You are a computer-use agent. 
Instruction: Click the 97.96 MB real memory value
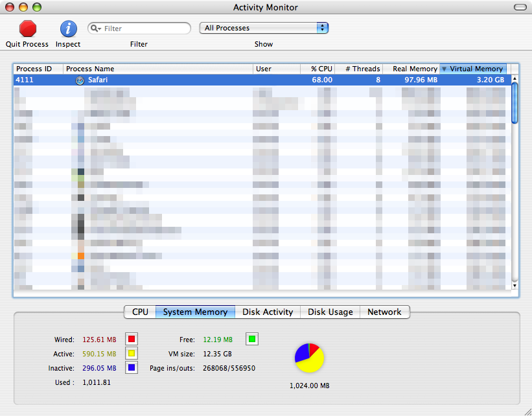421,80
